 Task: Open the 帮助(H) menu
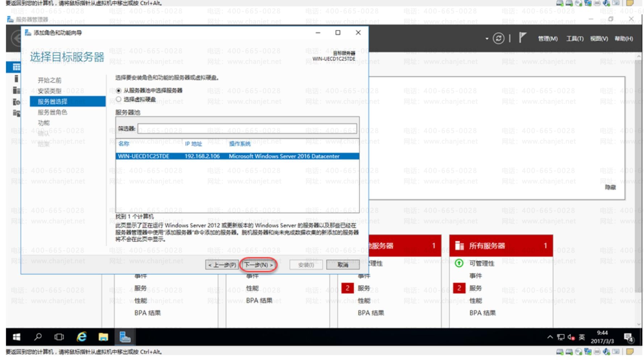[624, 39]
